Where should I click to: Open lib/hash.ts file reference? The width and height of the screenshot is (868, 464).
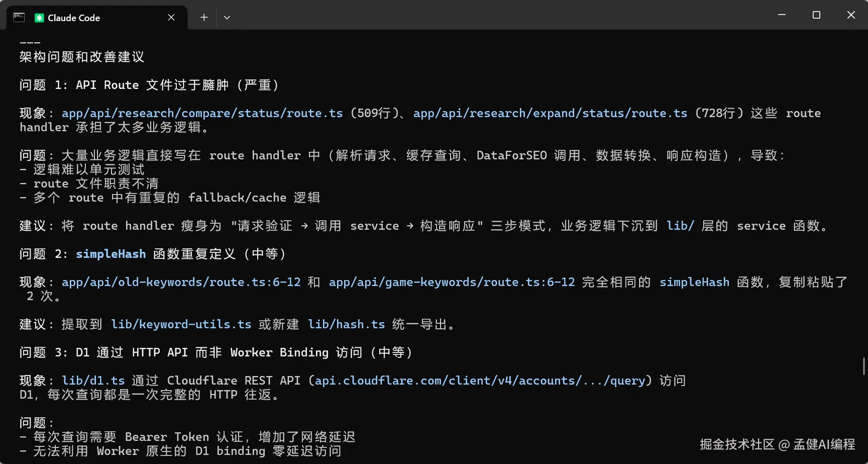tap(347, 324)
